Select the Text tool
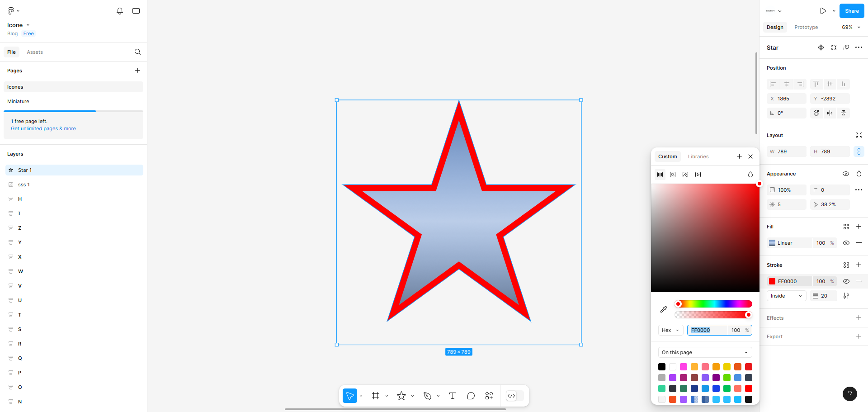The width and height of the screenshot is (868, 412). (453, 396)
